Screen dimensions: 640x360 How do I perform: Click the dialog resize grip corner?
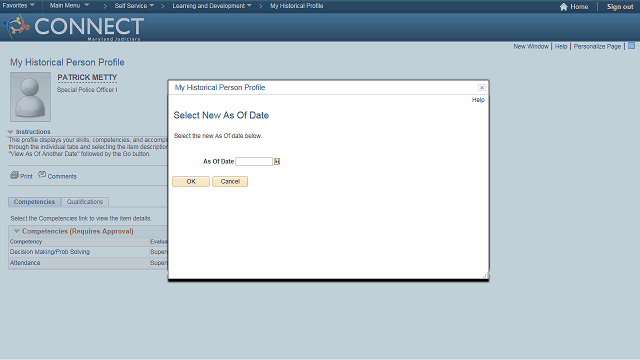click(485, 276)
